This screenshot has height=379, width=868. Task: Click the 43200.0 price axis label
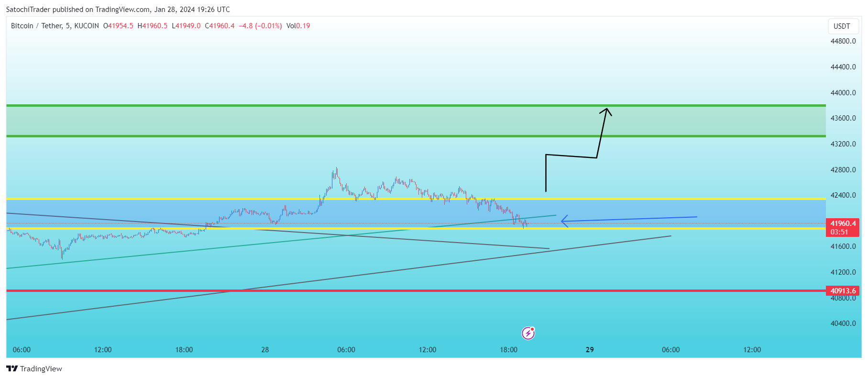(x=843, y=144)
